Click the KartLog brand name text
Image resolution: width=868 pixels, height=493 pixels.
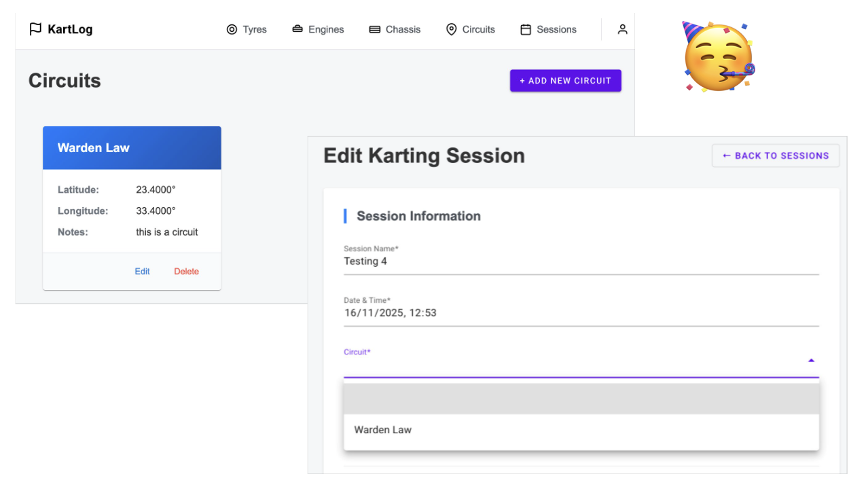[70, 29]
